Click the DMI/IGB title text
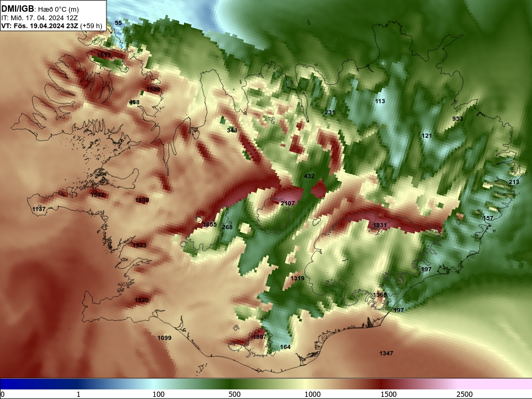 [x=18, y=9]
